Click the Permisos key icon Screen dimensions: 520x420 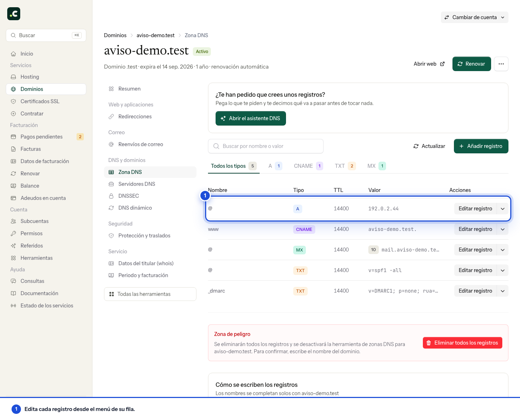13,233
